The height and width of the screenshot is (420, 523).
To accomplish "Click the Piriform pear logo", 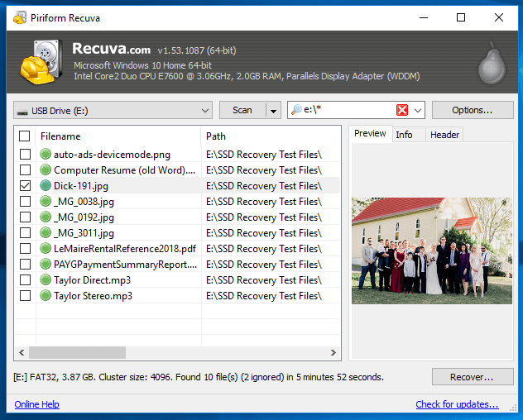I will pyautogui.click(x=492, y=63).
